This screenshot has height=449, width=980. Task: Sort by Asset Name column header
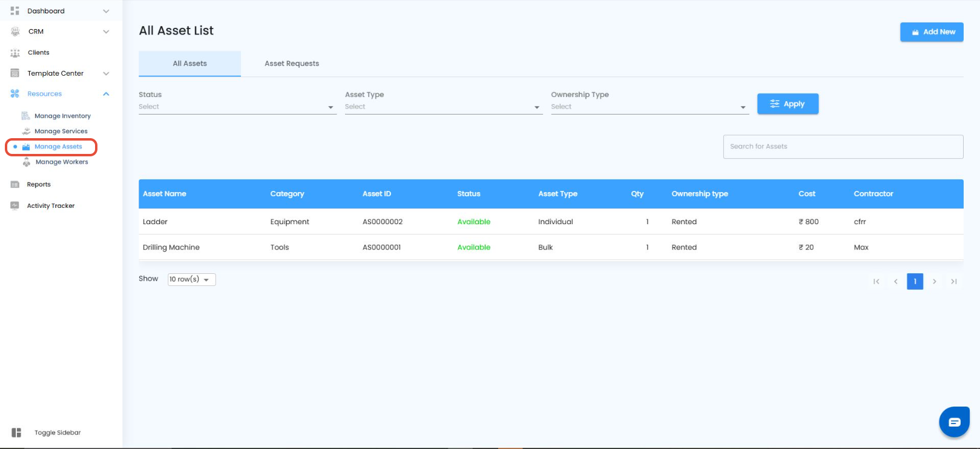coord(165,194)
